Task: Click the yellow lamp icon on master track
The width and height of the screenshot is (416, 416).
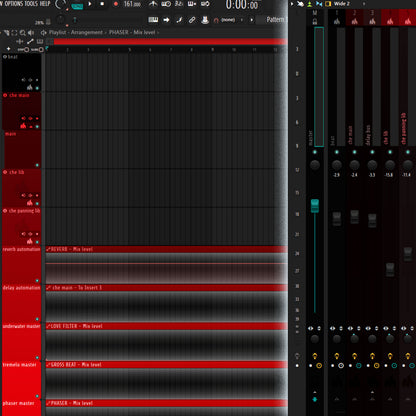Action: 315,356
